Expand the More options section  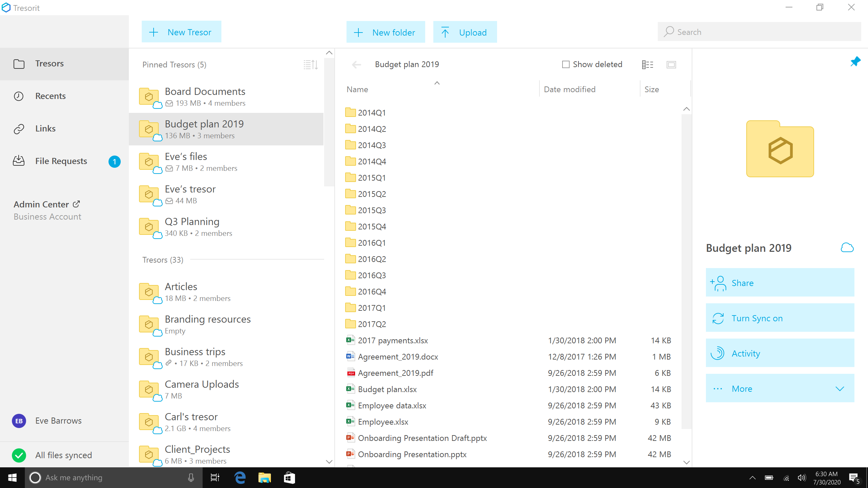pyautogui.click(x=780, y=388)
